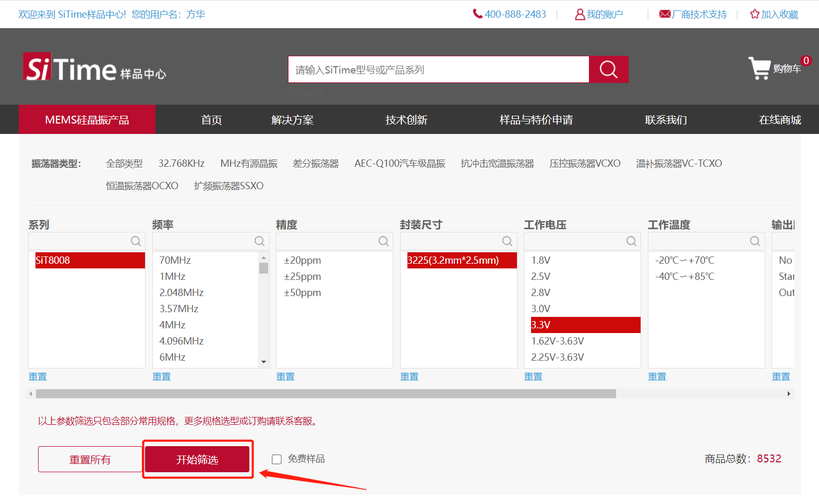Select 温补振荡器VC-TCXO type
The height and width of the screenshot is (504, 819).
(679, 164)
